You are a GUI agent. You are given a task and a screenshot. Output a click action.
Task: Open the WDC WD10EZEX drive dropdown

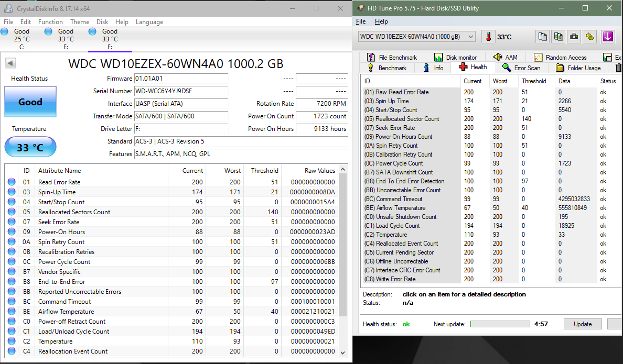click(416, 37)
